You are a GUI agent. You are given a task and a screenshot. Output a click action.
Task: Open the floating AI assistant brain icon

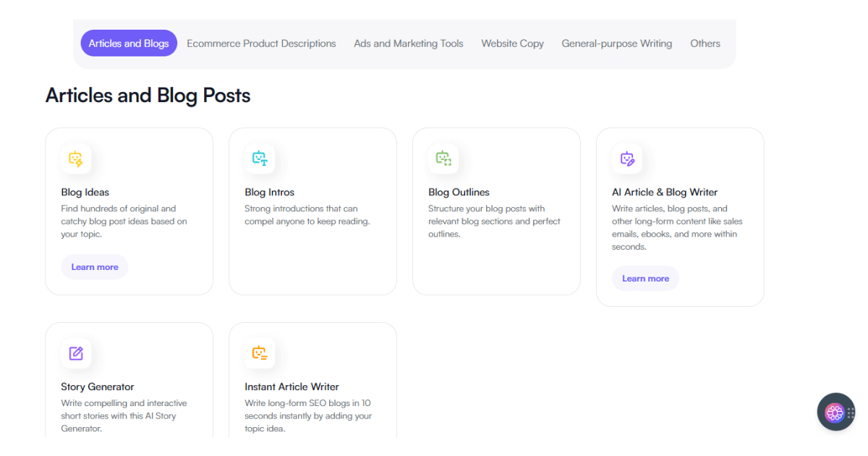[835, 413]
